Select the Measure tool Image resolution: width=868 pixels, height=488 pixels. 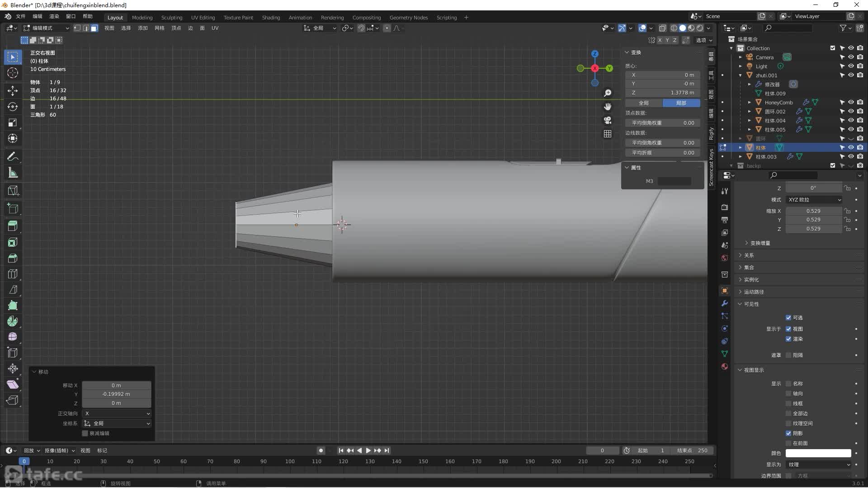click(13, 173)
